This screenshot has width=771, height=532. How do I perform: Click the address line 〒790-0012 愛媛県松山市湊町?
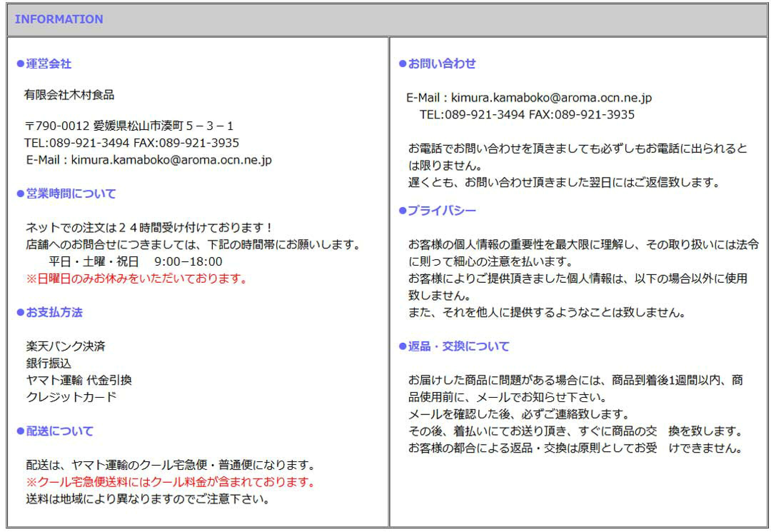point(129,126)
